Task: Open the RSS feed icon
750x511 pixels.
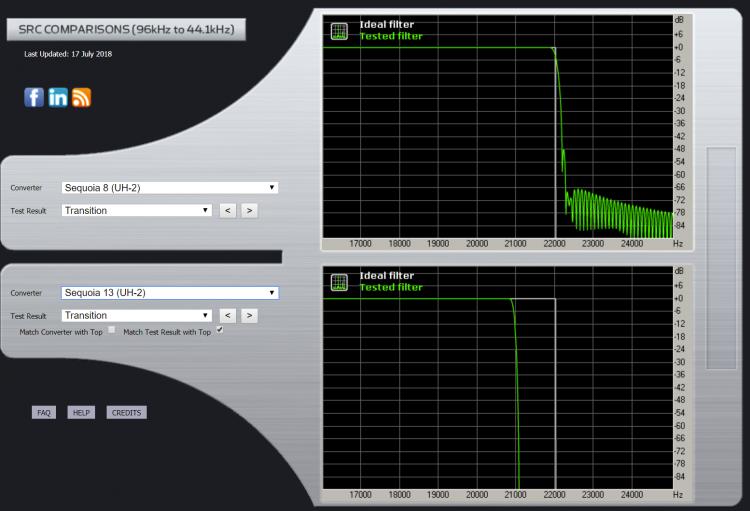Action: 81,98
